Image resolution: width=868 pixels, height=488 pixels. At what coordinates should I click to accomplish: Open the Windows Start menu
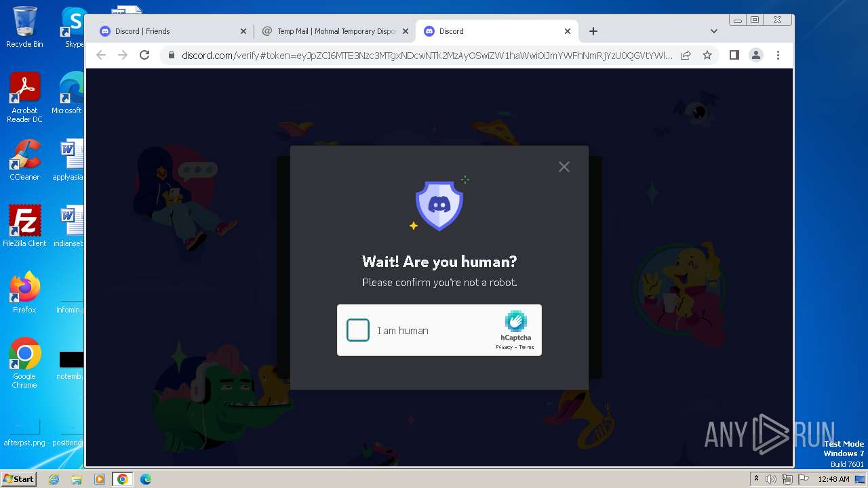[x=18, y=479]
